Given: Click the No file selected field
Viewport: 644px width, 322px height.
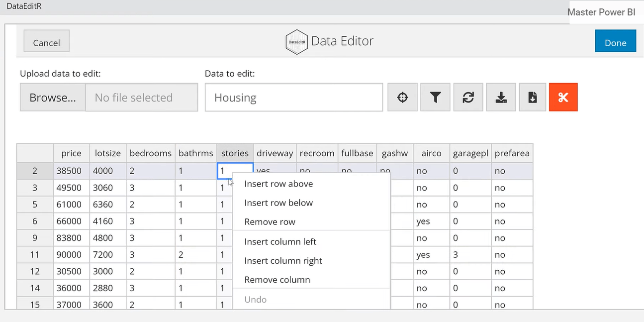Looking at the screenshot, I should pyautogui.click(x=142, y=97).
